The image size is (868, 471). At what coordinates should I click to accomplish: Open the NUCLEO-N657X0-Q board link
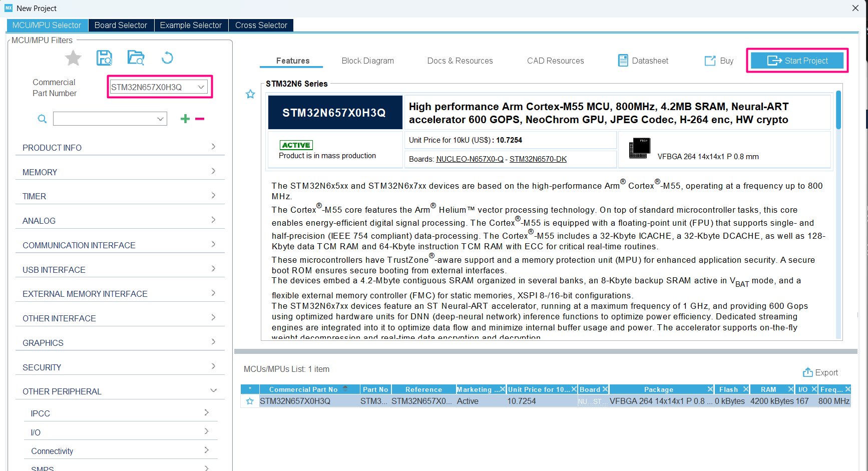click(471, 159)
